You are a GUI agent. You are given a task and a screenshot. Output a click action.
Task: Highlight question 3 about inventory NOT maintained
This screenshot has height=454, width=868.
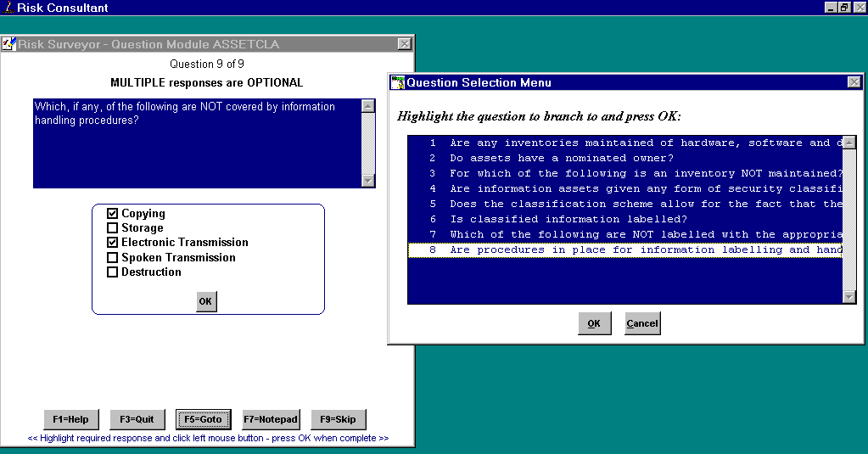(625, 173)
